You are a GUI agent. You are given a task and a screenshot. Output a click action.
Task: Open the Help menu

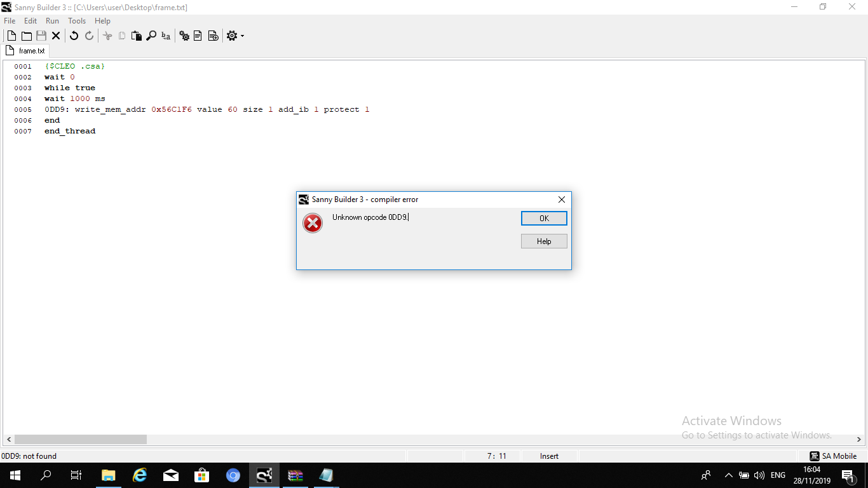[x=102, y=21]
